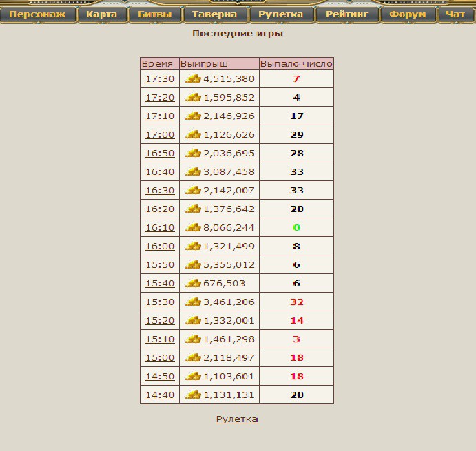
Task: Click gold icon beside 1,376,642
Action: (193, 209)
